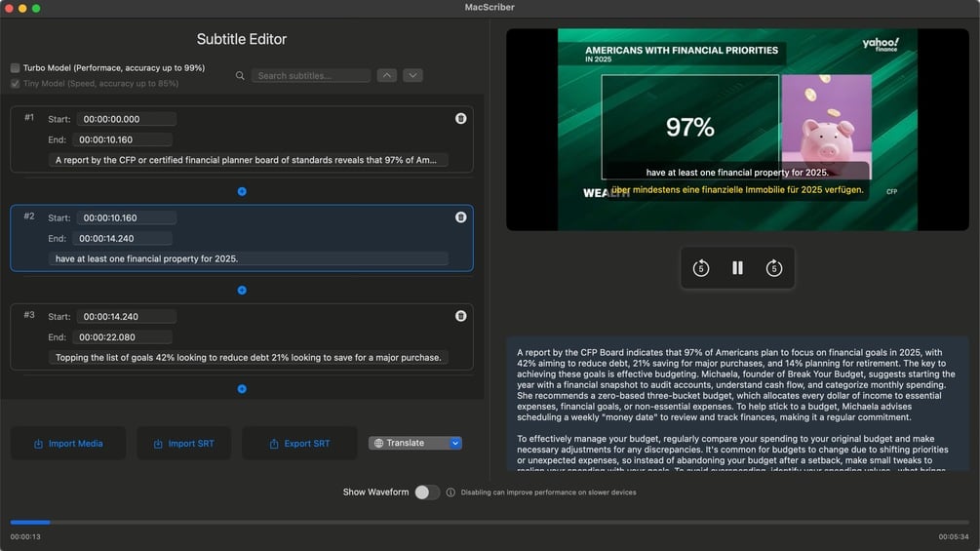Viewport: 980px width, 551px height.
Task: Click the video preview frame
Action: click(737, 130)
